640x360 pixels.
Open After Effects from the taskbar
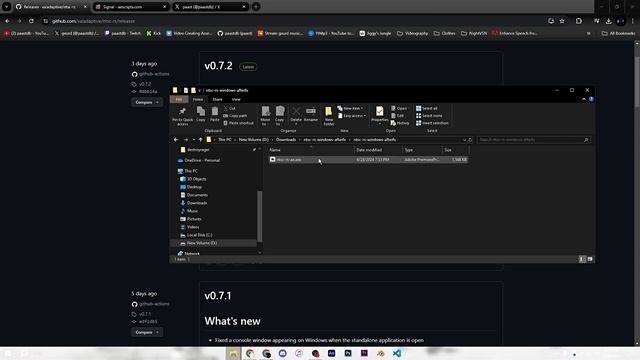click(x=331, y=353)
